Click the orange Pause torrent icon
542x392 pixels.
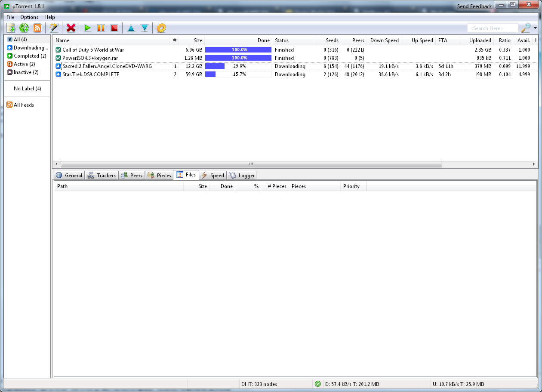(101, 28)
